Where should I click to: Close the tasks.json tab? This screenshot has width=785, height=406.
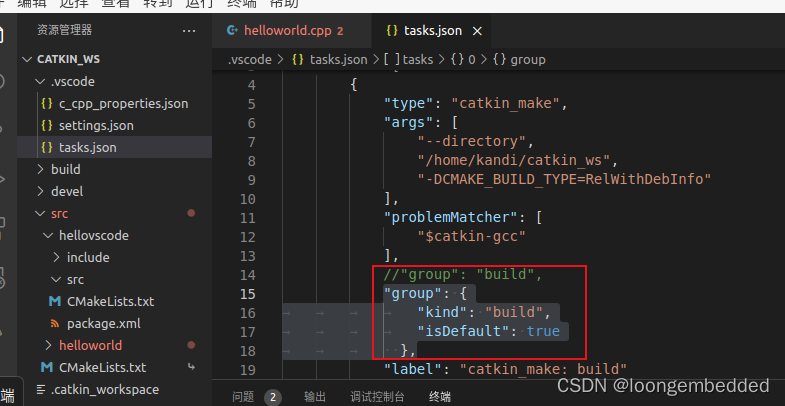pos(477,31)
